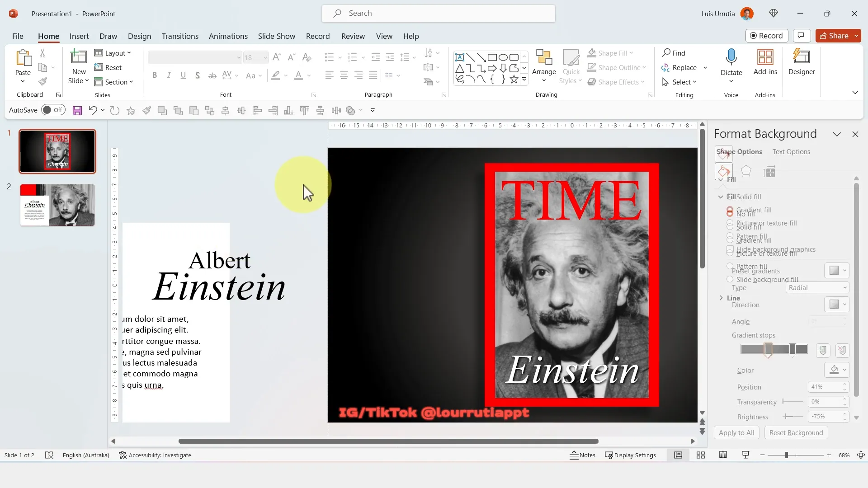The image size is (868, 488).
Task: Click the Clear All Formatting icon
Action: coord(307,57)
